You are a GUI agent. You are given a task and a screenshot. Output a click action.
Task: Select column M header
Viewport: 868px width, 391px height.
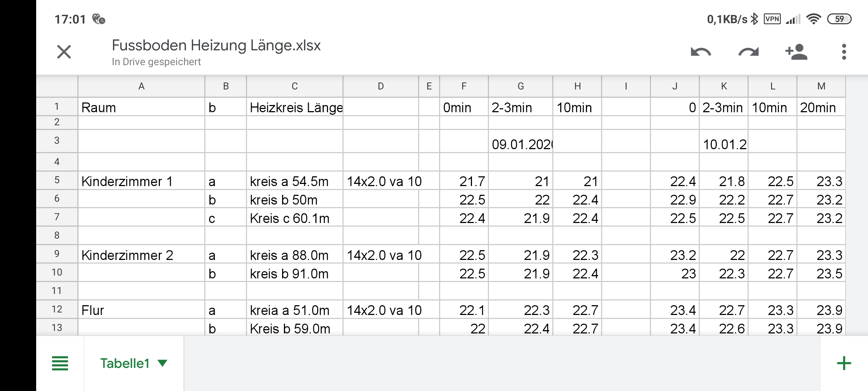click(821, 86)
